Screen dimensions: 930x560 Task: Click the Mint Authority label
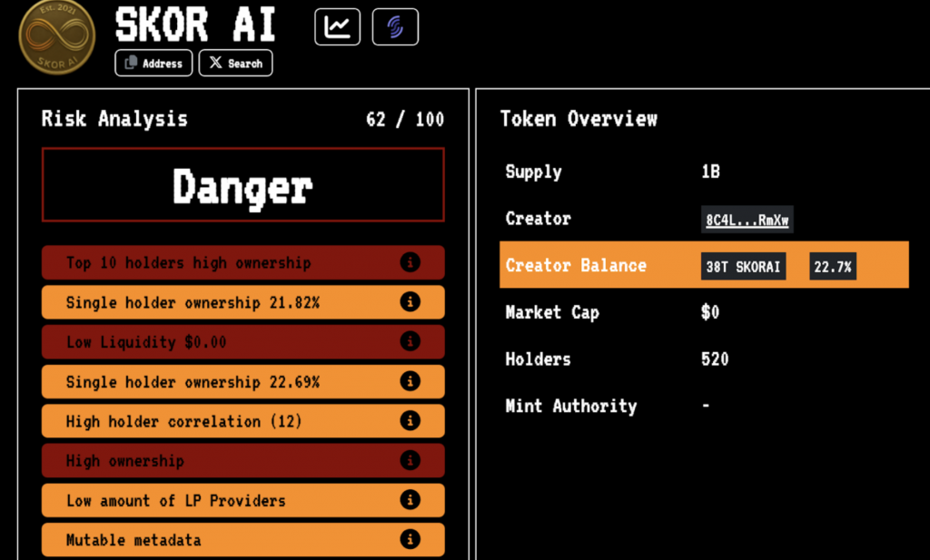pos(571,407)
